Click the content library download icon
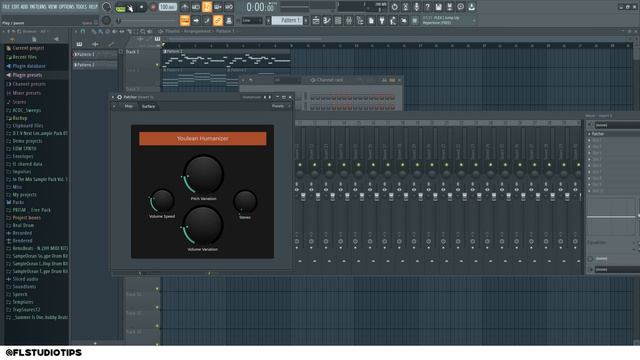The height and width of the screenshot is (360, 640). click(471, 7)
